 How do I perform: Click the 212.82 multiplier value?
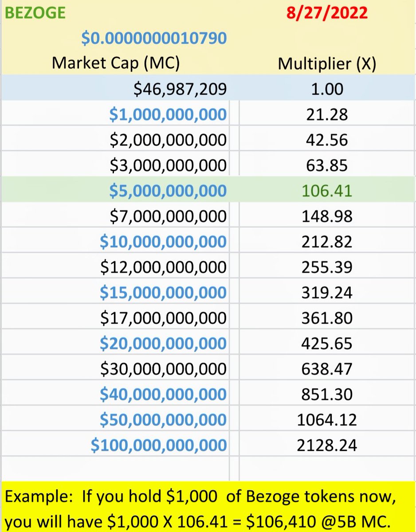[x=326, y=242]
